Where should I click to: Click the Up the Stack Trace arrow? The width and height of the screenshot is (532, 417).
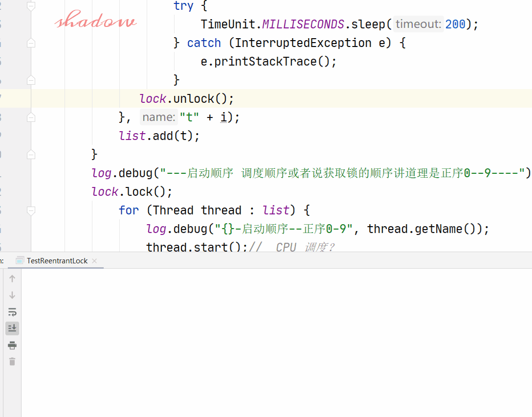point(12,279)
